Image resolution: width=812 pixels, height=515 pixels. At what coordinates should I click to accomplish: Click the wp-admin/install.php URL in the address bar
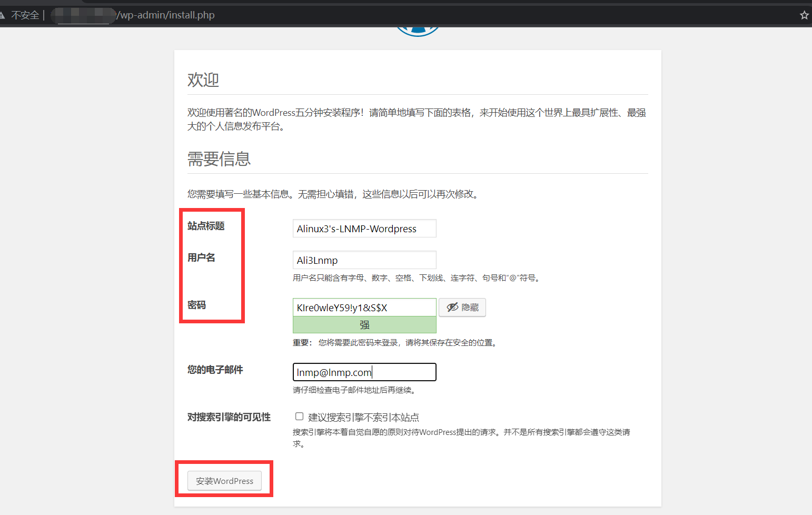click(165, 15)
